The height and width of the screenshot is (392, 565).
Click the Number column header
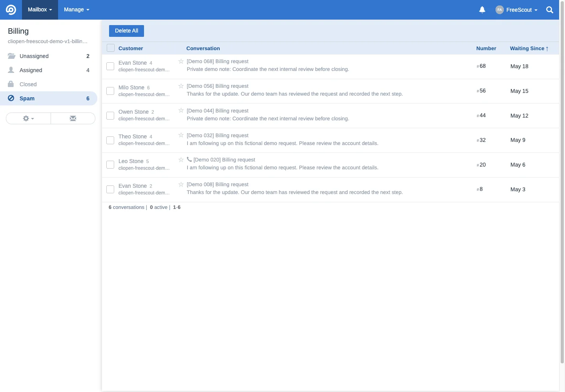(x=486, y=48)
